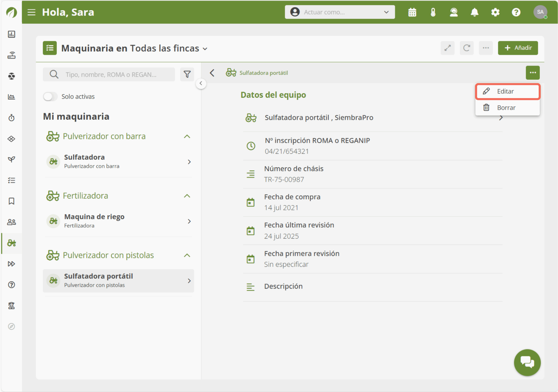Open the support agent headset icon
The height and width of the screenshot is (392, 558).
tap(454, 12)
